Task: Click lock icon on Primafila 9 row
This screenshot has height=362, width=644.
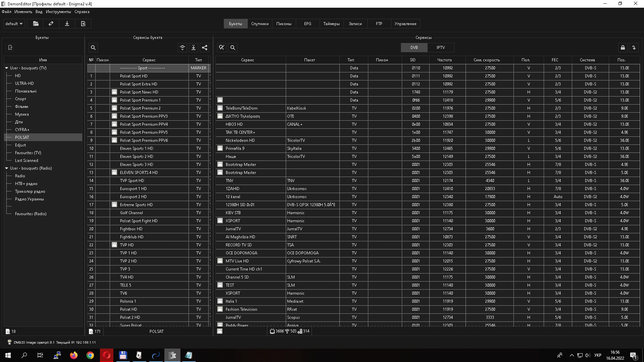Action: 220,148
